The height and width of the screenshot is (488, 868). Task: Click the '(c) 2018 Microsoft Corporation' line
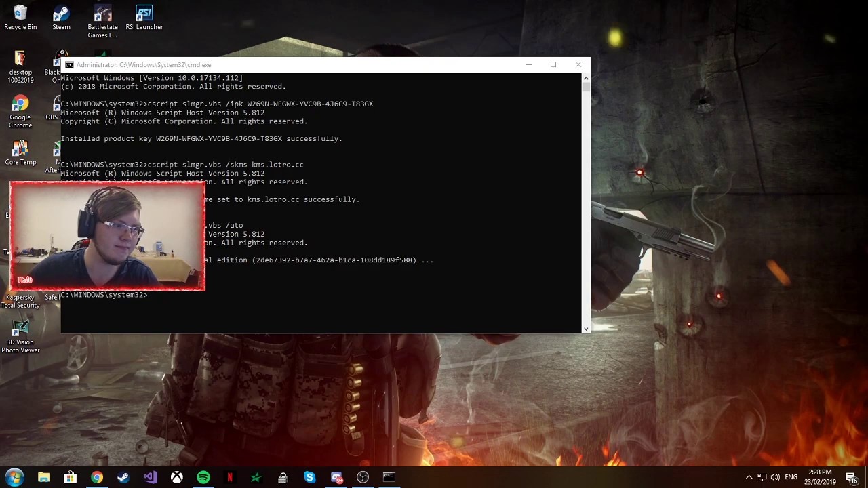[x=174, y=87]
